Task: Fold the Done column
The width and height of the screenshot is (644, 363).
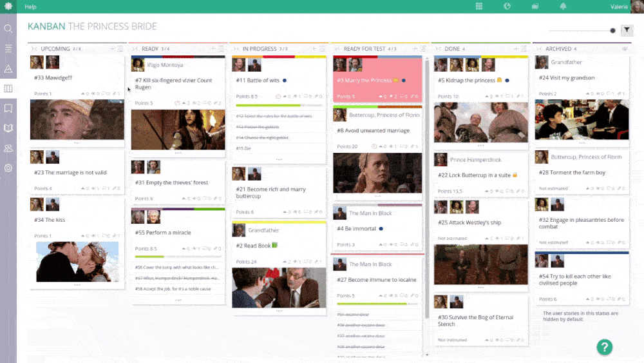Action: [x=438, y=48]
